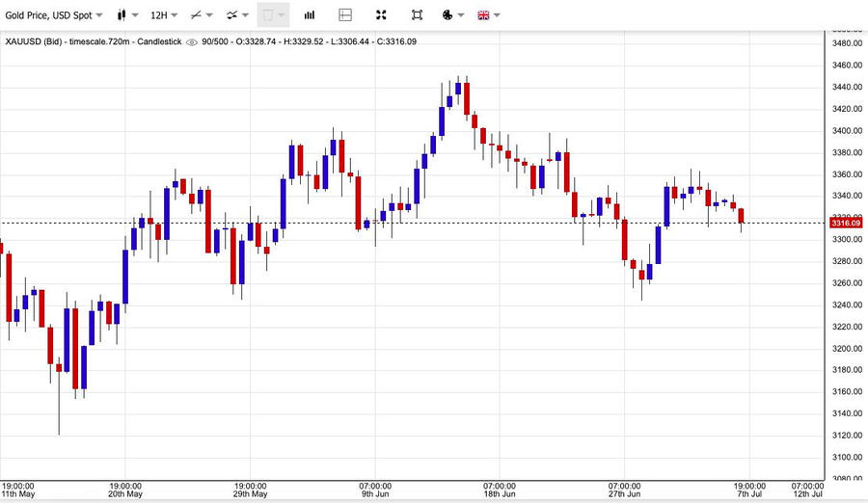The image size is (868, 503).
Task: Click the red 3316.09 current price tag
Action: [x=845, y=223]
